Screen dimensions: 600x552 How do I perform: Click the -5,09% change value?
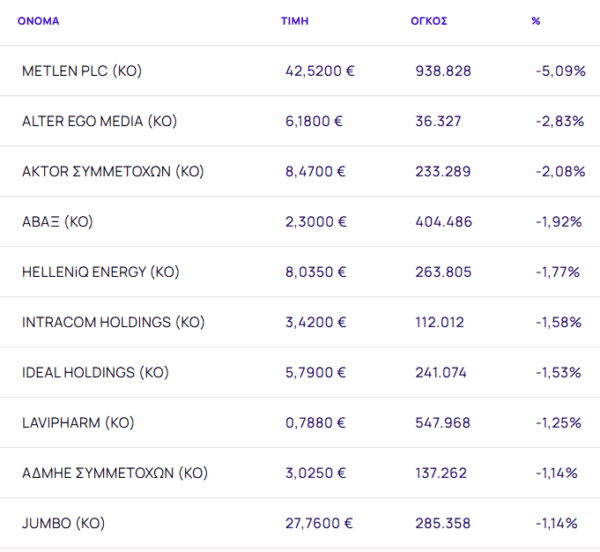[x=560, y=71]
